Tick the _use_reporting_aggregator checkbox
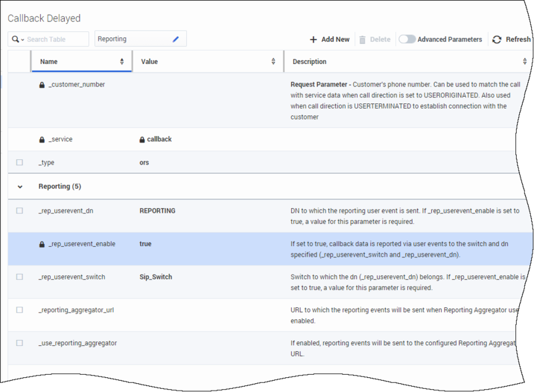534x392 pixels. 19,343
